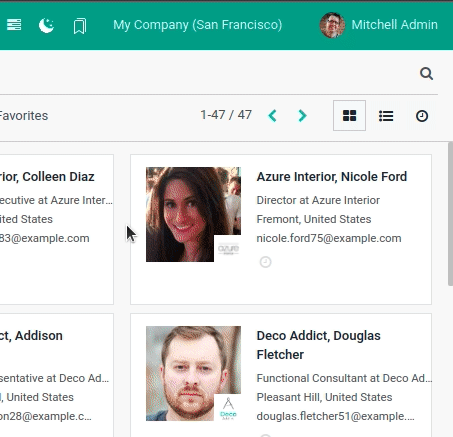Open the stacked bars icon in top bar
This screenshot has width=453, height=437.
point(14,25)
